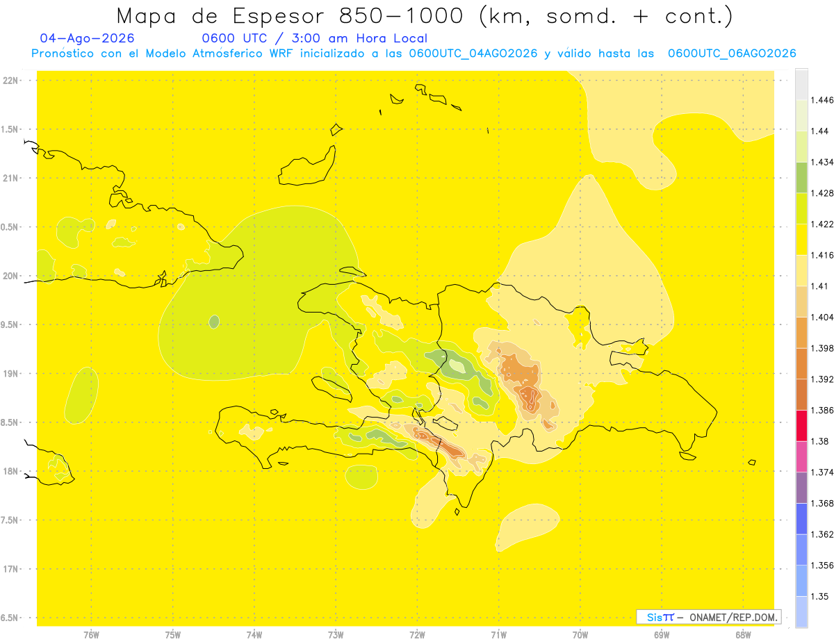
Task: Click the longitude label 68W
Action: [x=743, y=635]
